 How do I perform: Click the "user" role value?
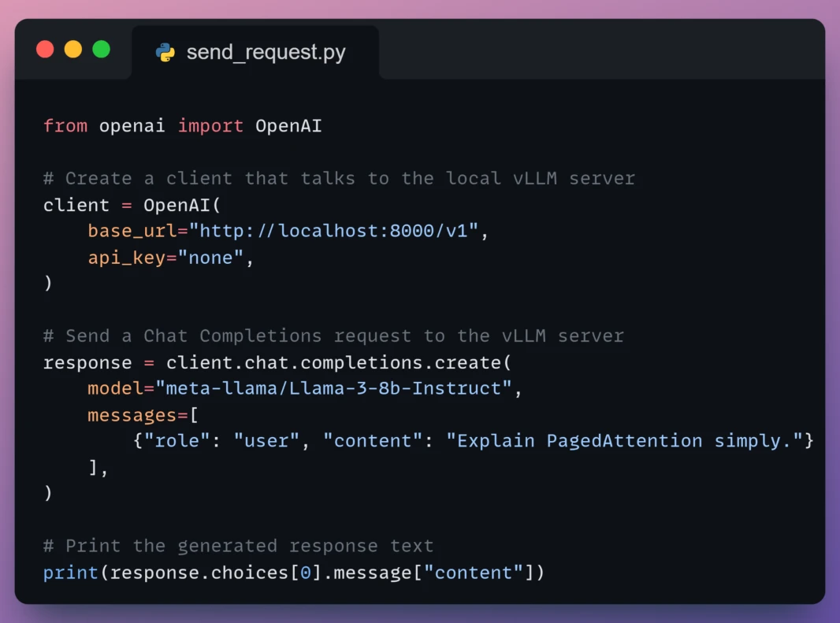coord(266,441)
